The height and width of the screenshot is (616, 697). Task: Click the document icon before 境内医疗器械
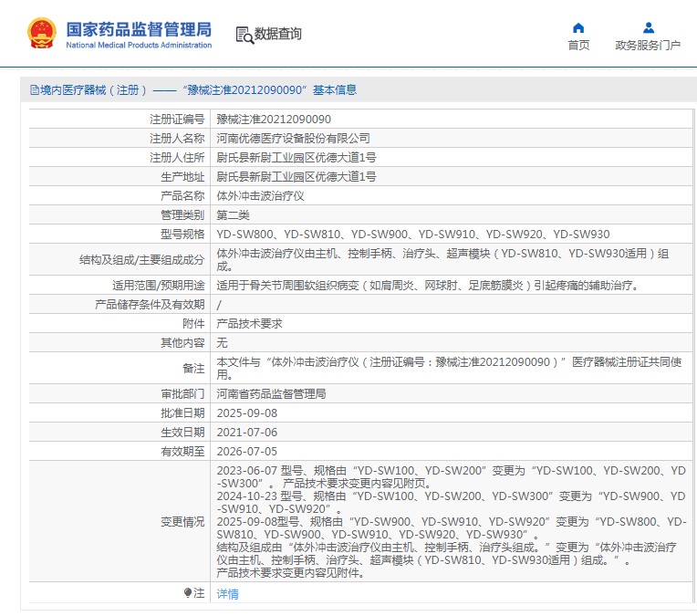click(x=35, y=90)
